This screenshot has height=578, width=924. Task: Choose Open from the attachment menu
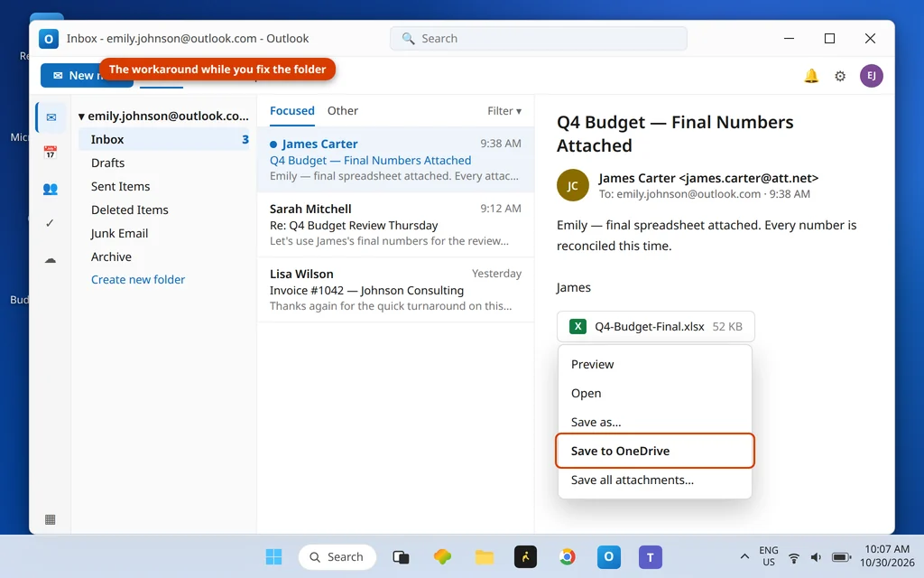tap(655, 393)
